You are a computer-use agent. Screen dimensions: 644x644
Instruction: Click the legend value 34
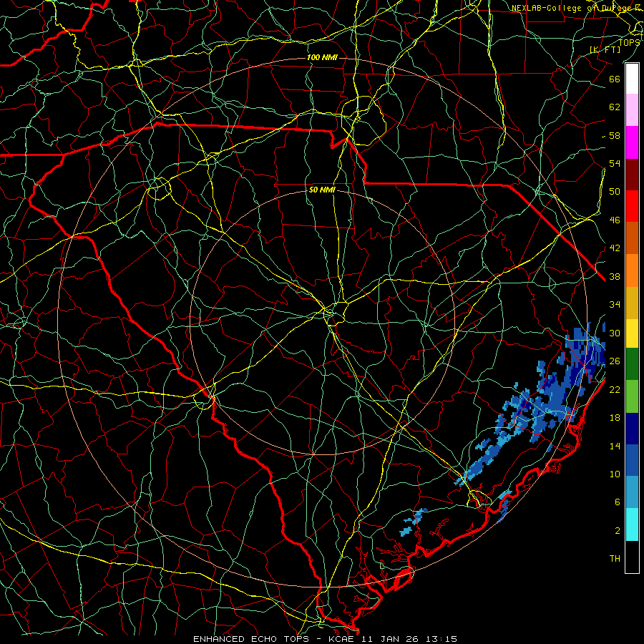click(615, 305)
